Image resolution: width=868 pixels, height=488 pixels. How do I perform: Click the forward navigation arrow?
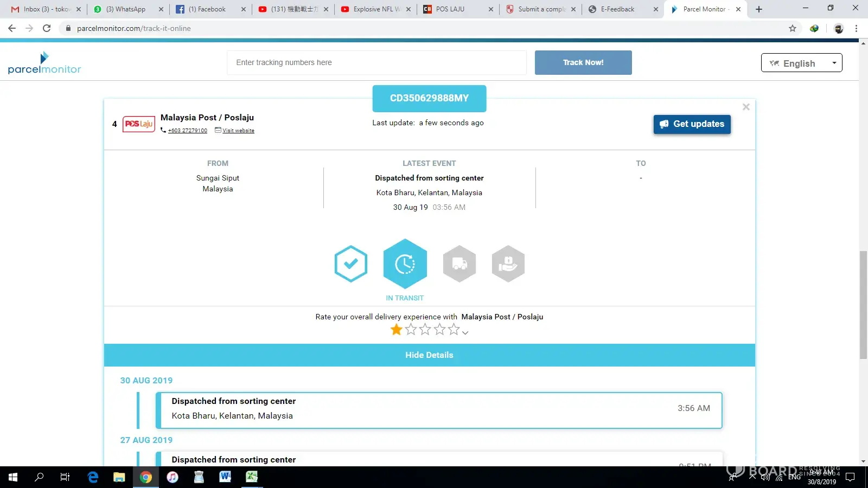pyautogui.click(x=29, y=28)
